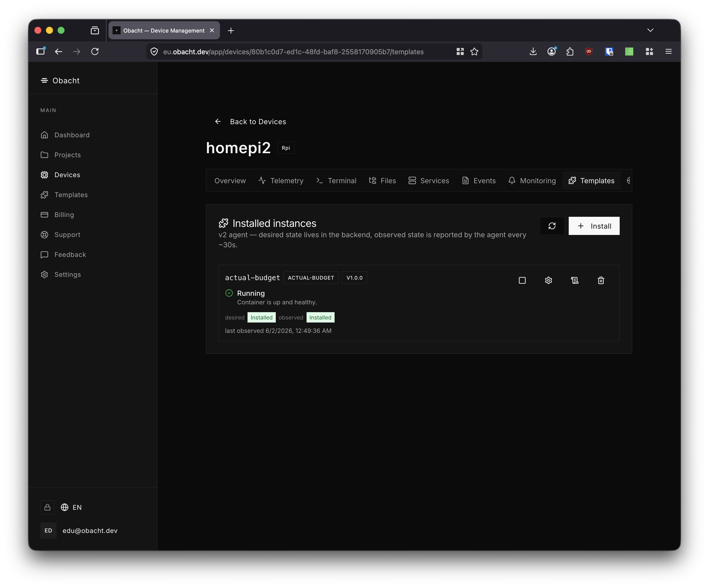This screenshot has width=709, height=588.
Task: Go back to Devices
Action: [250, 122]
